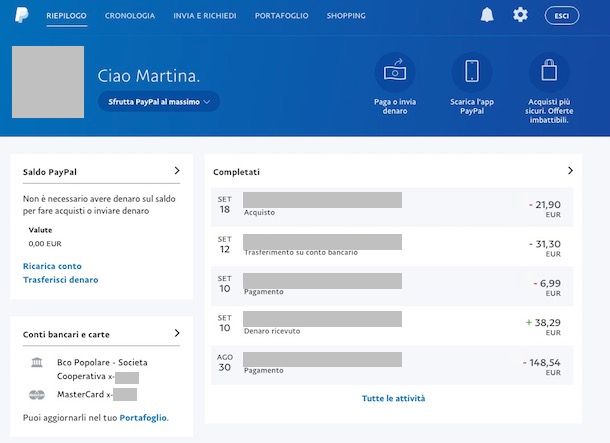Click the shopping bag Acquisti più sicuri icon
This screenshot has height=443, width=610.
pos(549,72)
